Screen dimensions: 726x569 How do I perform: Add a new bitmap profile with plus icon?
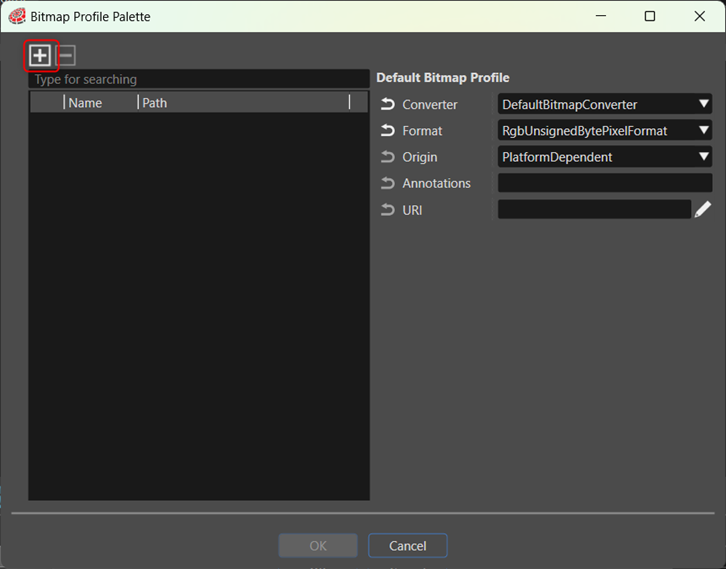[40, 56]
